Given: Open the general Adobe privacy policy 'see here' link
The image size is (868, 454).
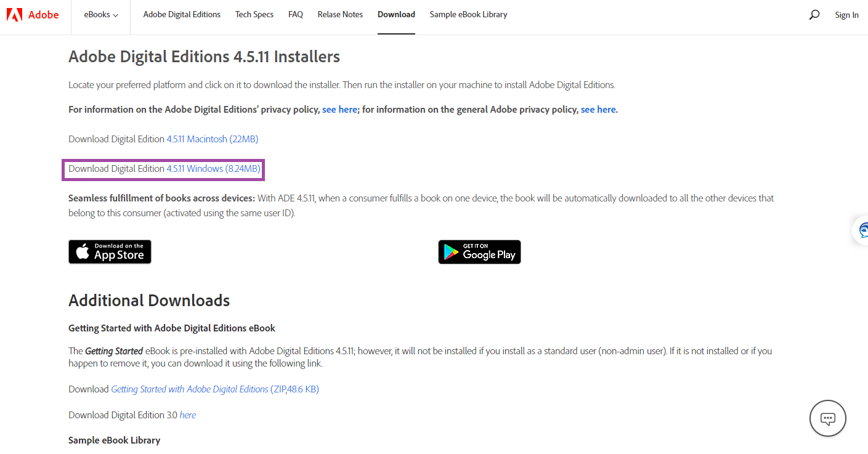Looking at the screenshot, I should click(598, 110).
